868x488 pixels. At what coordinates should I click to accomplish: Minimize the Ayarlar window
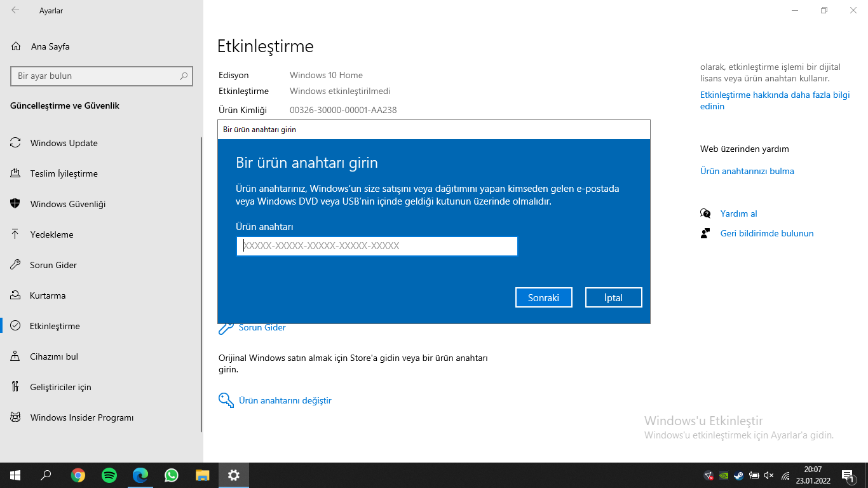click(x=795, y=10)
